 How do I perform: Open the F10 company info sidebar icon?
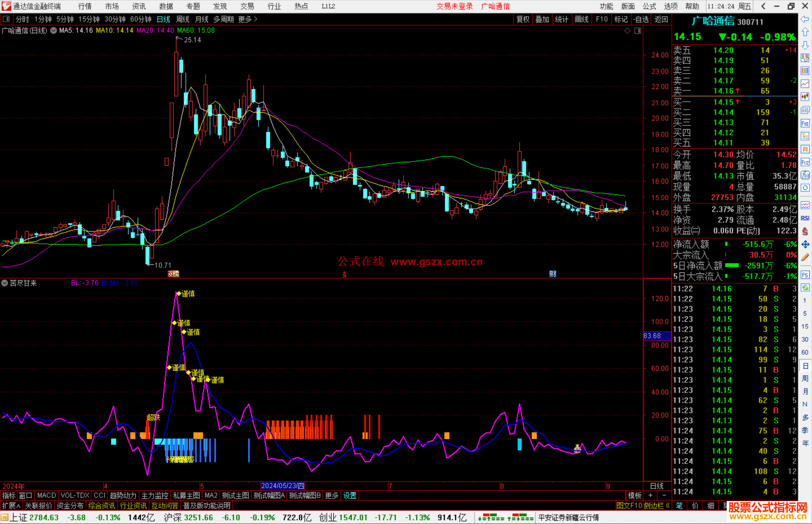[805, 123]
